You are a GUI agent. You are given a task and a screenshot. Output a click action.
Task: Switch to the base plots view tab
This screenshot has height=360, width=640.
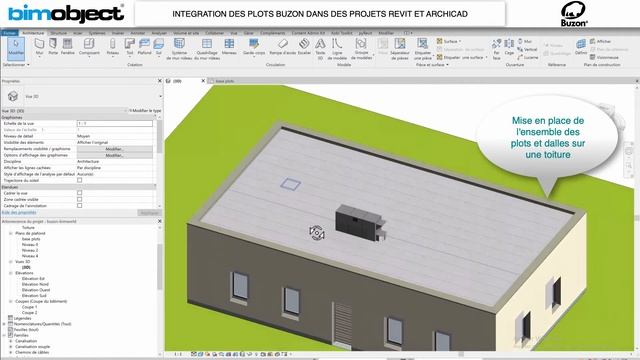[x=224, y=81]
